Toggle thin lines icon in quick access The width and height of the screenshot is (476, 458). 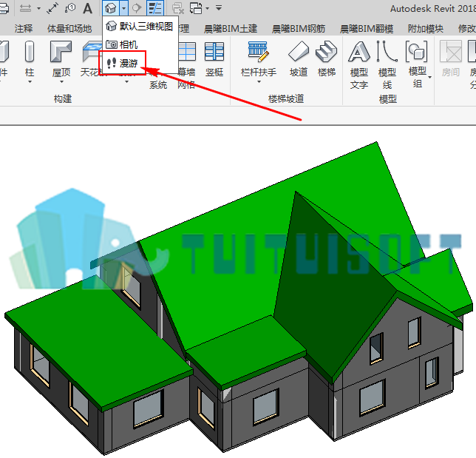[155, 8]
